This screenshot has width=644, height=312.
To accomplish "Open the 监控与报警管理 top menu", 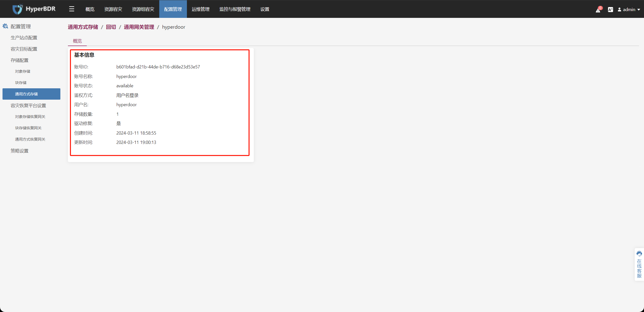I will (235, 9).
